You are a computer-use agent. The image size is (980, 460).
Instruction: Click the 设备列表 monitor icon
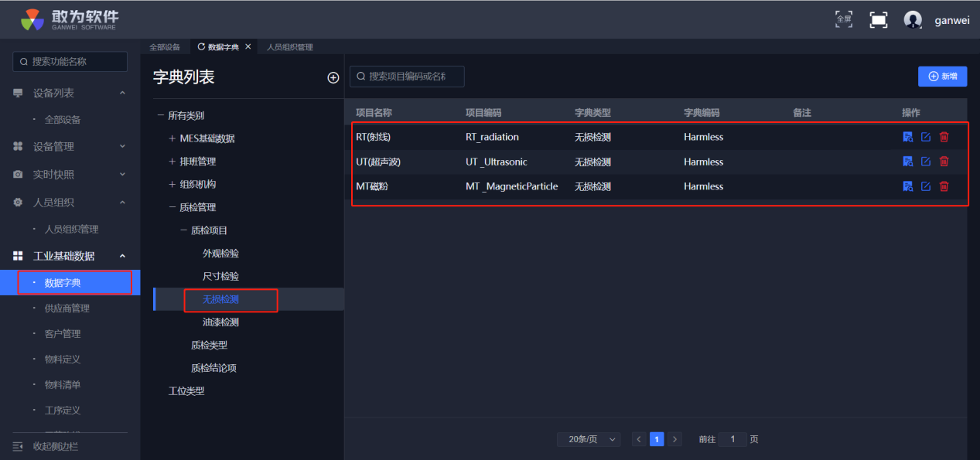click(18, 93)
